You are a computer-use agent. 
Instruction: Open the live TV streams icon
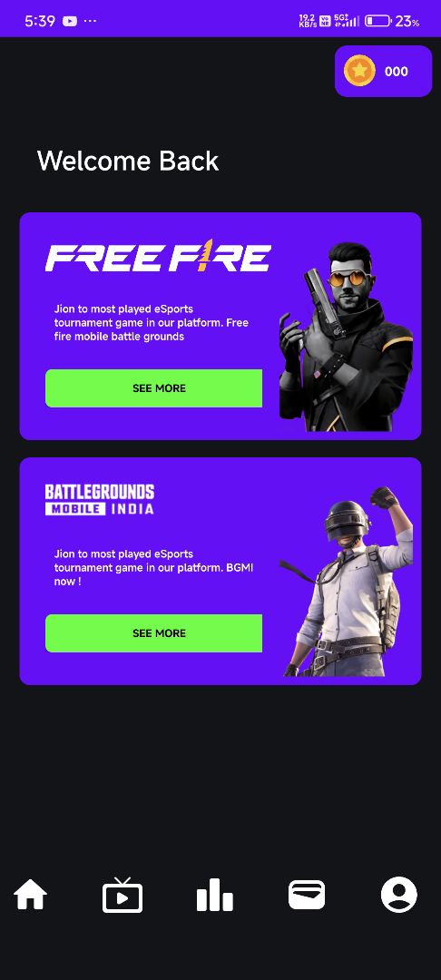[122, 895]
